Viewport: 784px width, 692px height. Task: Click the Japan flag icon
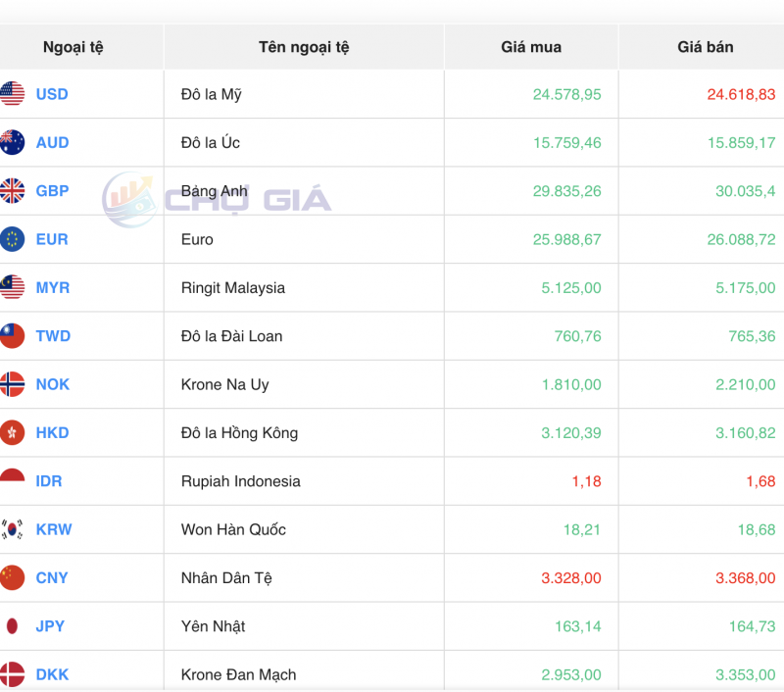(14, 625)
